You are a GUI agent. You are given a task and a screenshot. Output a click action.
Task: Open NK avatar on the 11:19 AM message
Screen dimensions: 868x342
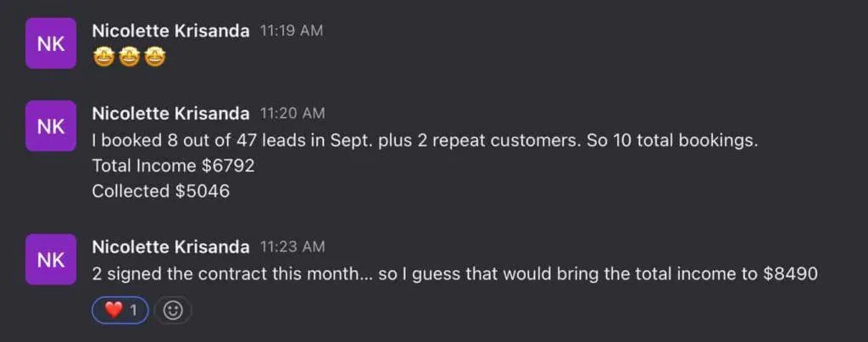[51, 43]
